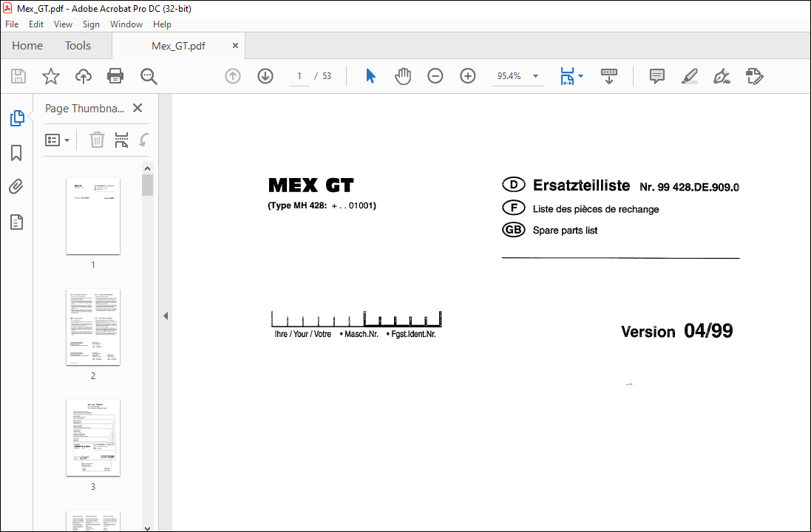The image size is (811, 532).
Task: Select page 1 thumbnail
Action: click(x=93, y=216)
